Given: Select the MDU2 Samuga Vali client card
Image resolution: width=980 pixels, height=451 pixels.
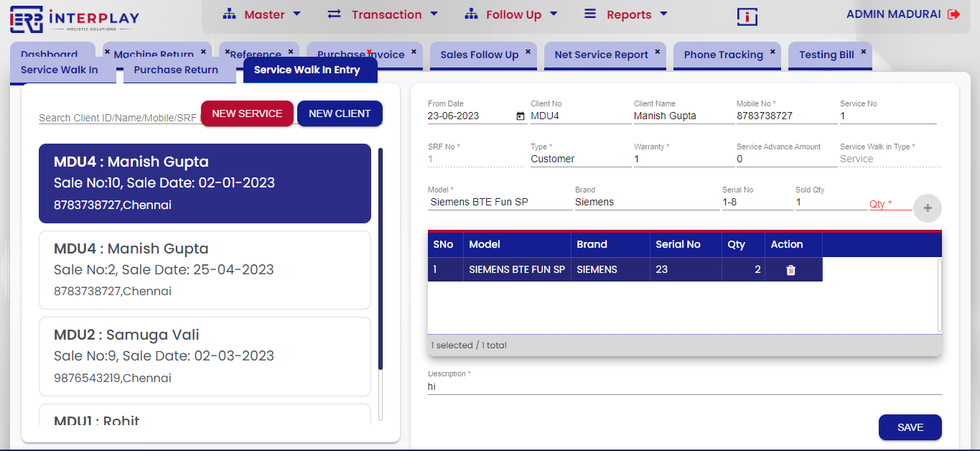Looking at the screenshot, I should click(205, 356).
